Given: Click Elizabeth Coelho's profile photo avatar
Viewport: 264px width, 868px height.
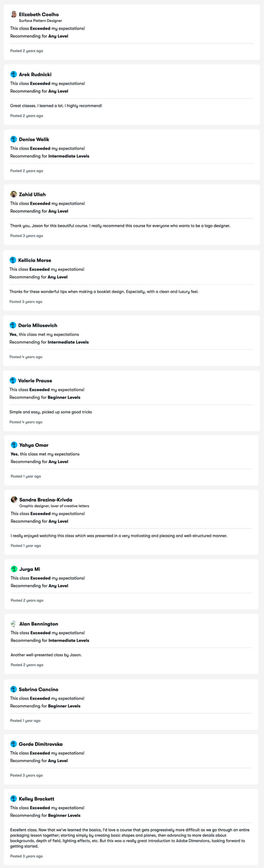Looking at the screenshot, I should 14,14.
